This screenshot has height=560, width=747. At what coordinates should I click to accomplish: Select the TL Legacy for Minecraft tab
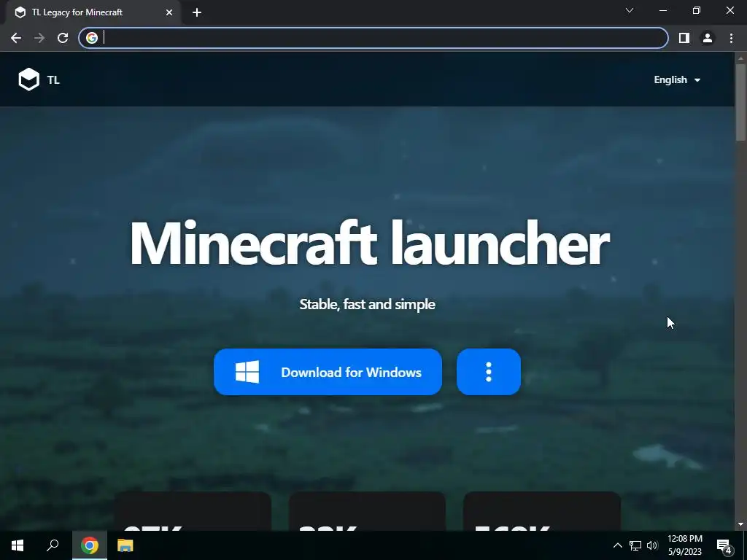(90, 12)
